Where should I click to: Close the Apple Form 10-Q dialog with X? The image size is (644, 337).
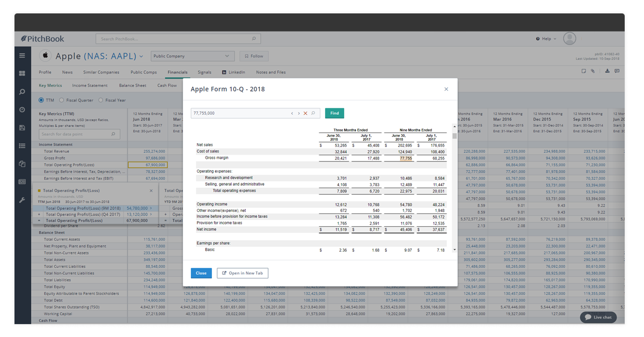coord(446,89)
